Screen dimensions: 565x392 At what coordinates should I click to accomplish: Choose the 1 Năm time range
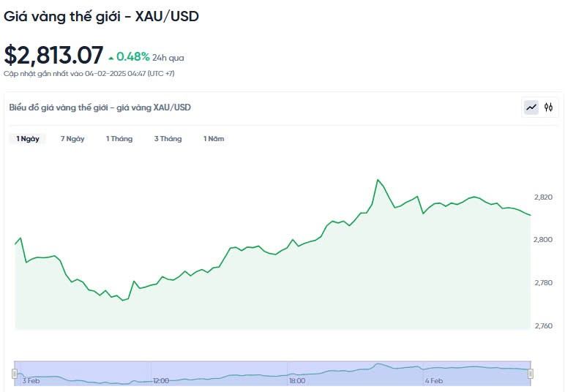click(x=214, y=139)
